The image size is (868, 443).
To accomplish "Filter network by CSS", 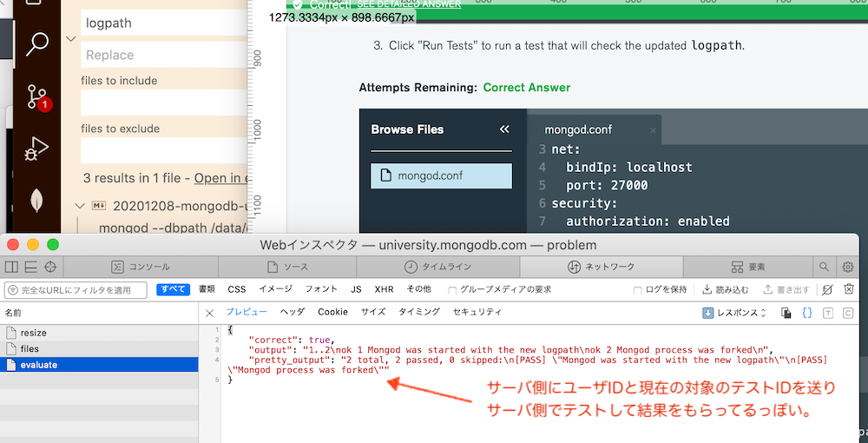I will [236, 289].
